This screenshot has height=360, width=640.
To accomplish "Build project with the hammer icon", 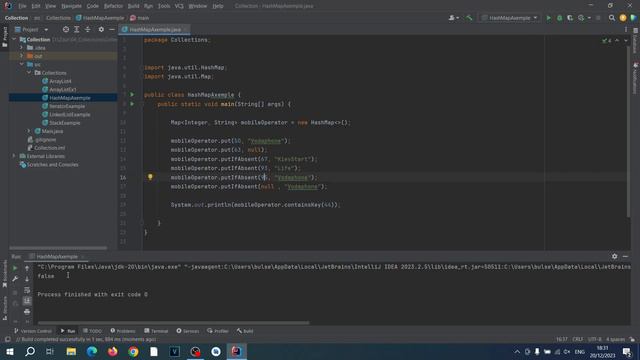I will click(469, 18).
